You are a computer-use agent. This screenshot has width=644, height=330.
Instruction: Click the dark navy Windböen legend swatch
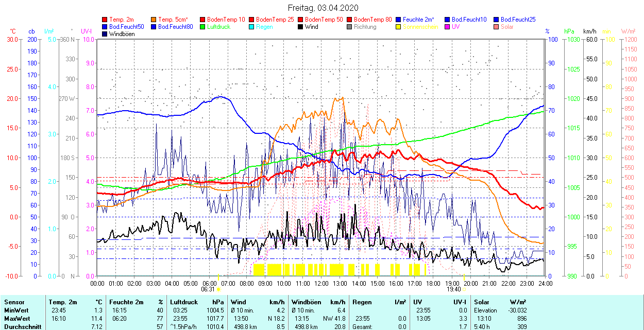click(x=105, y=34)
